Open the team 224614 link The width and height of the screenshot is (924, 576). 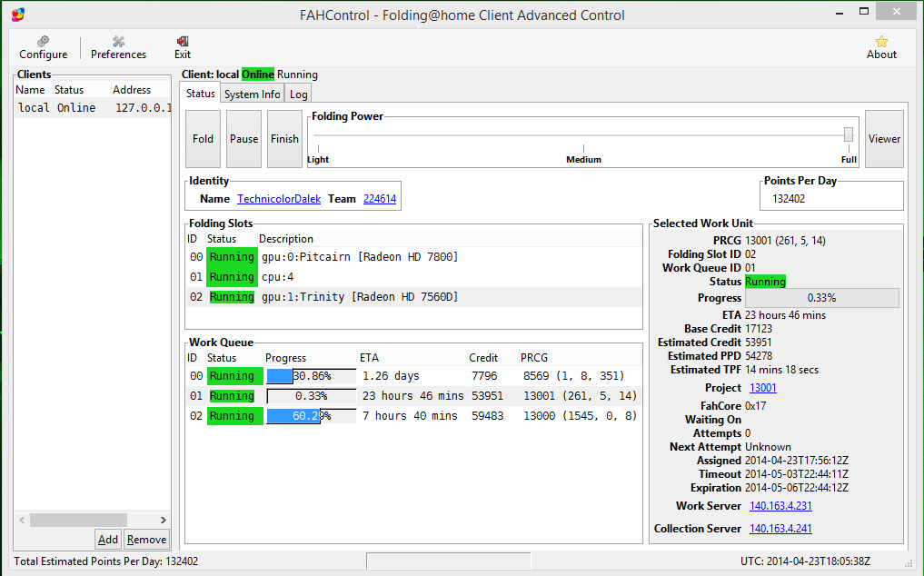[x=380, y=199]
